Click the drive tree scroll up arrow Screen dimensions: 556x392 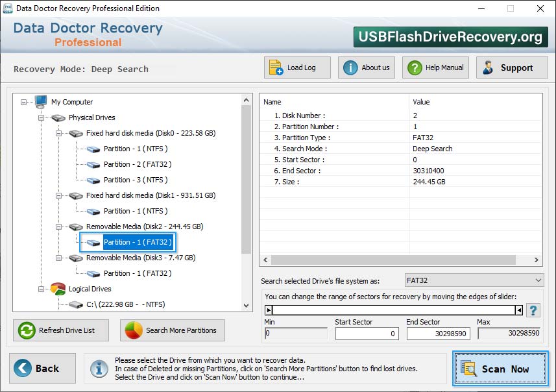(246, 100)
